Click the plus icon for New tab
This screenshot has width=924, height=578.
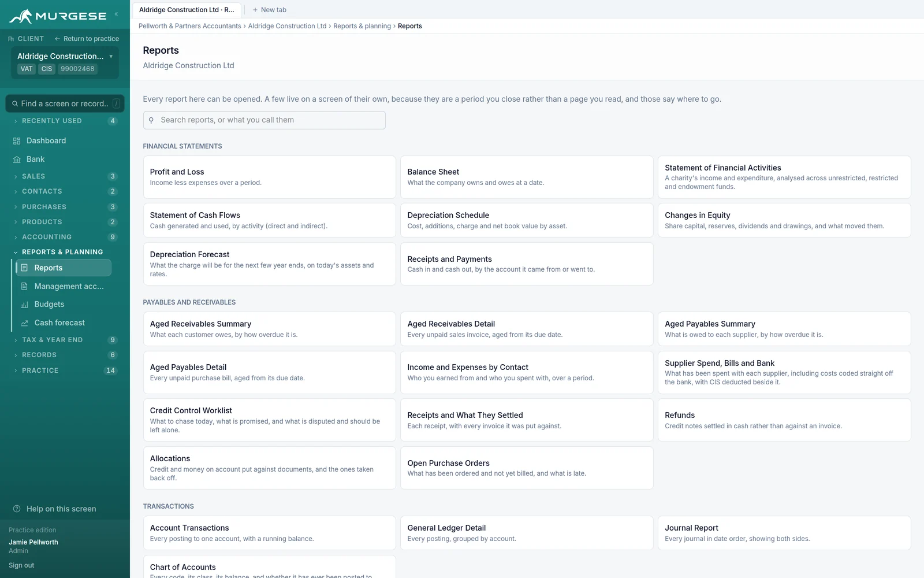coord(255,10)
